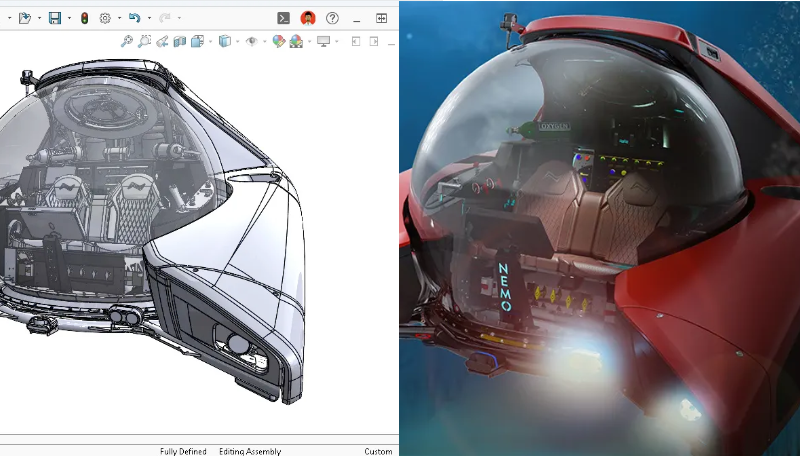Open the Options gear settings
Viewport: 800px width, 456px height.
click(105, 18)
